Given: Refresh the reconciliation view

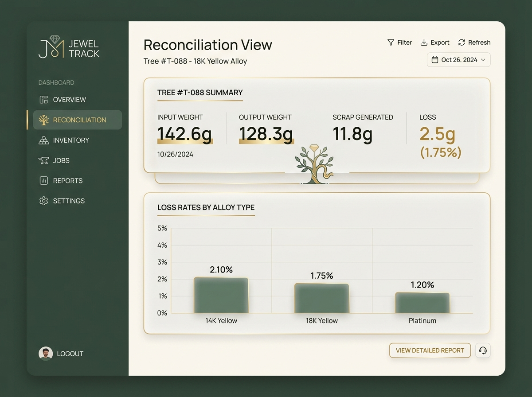Looking at the screenshot, I should [x=474, y=43].
